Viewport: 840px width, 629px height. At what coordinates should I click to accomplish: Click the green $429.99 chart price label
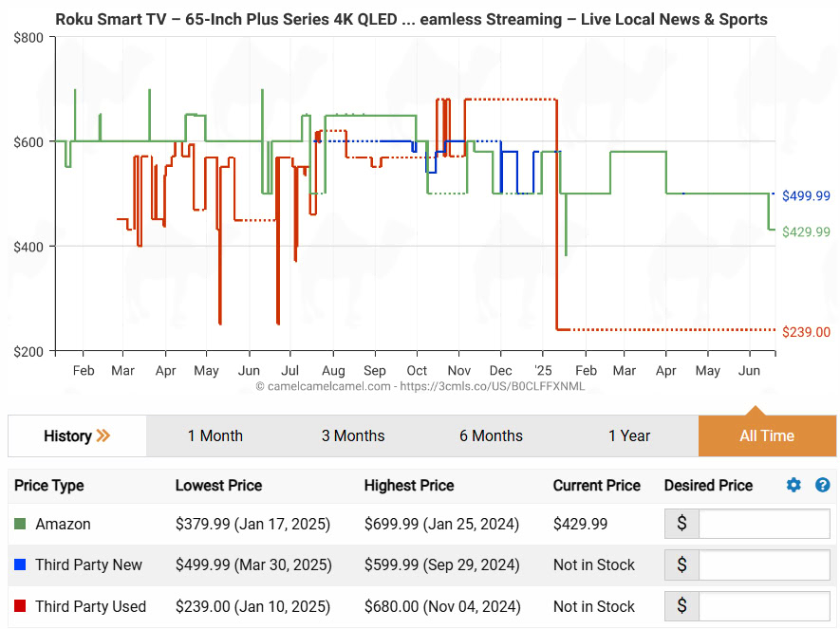click(x=806, y=231)
